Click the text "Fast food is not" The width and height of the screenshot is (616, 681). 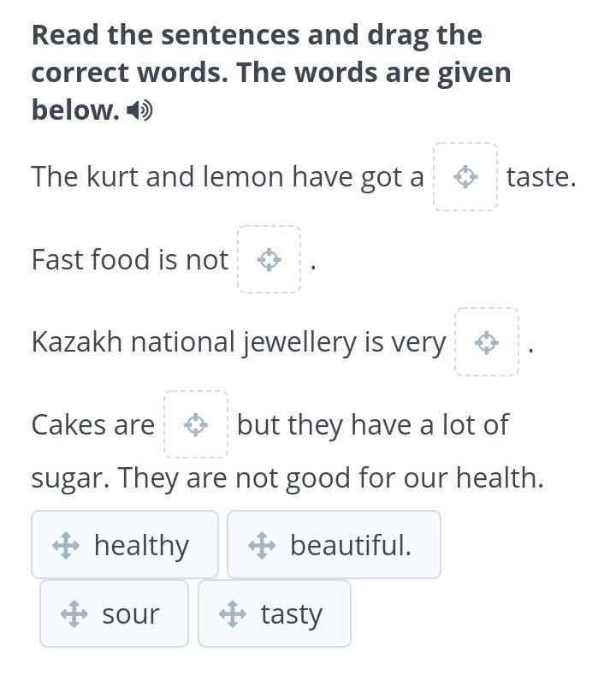click(129, 260)
